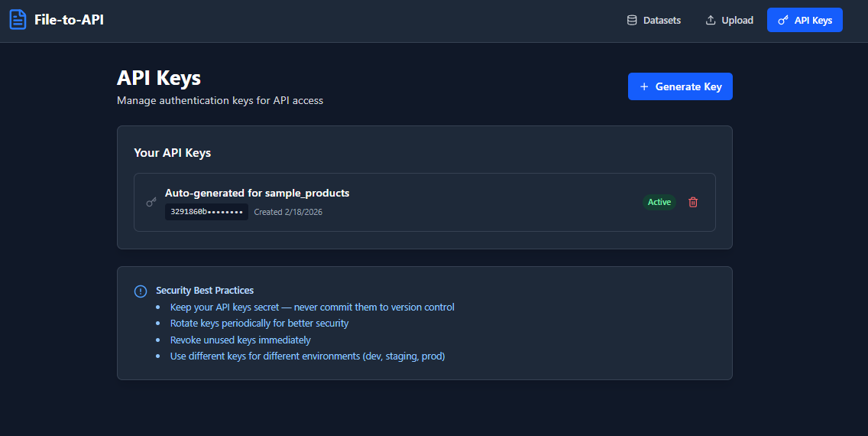
Task: Click the key icon in API Keys tab
Action: point(783,21)
